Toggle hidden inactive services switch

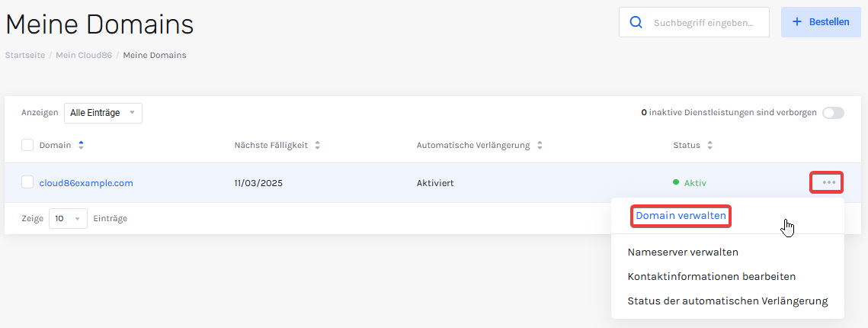tap(833, 112)
